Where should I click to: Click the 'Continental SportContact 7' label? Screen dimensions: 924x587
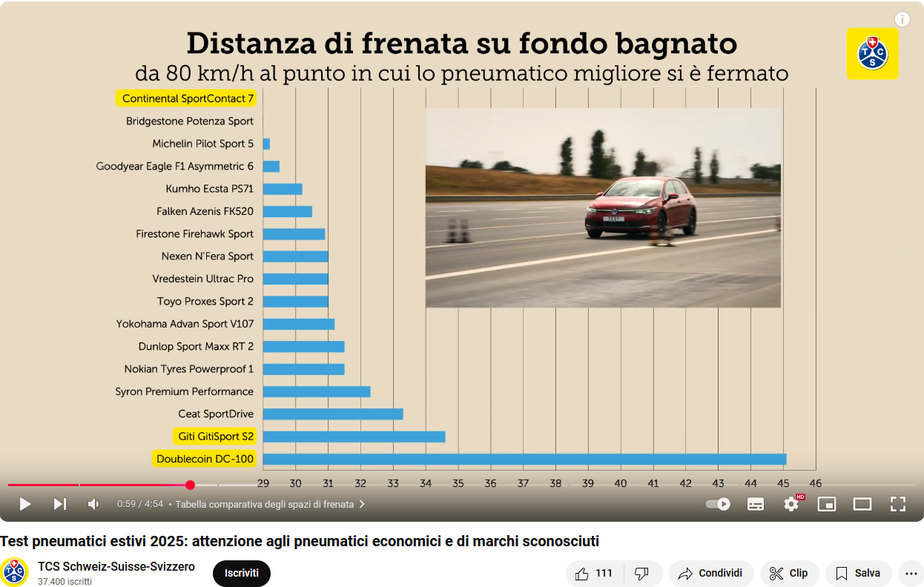186,98
